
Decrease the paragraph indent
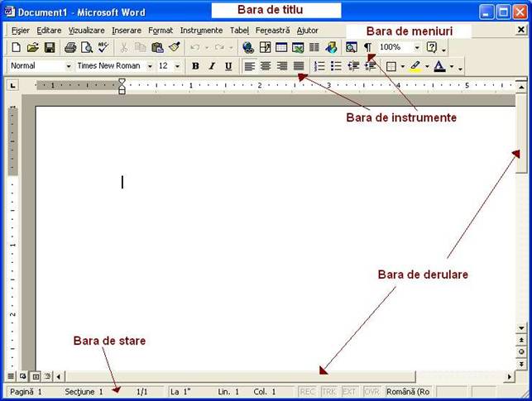point(353,66)
